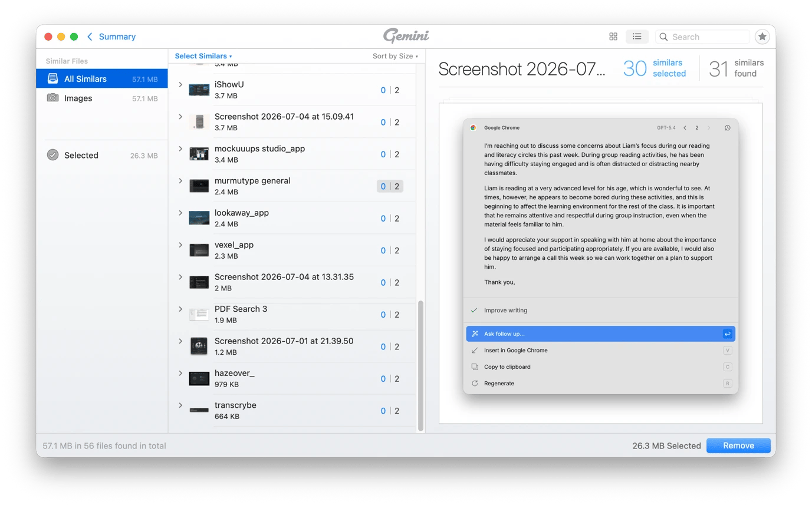Click 26.3 MB Selected status text
The width and height of the screenshot is (812, 505).
666,446
